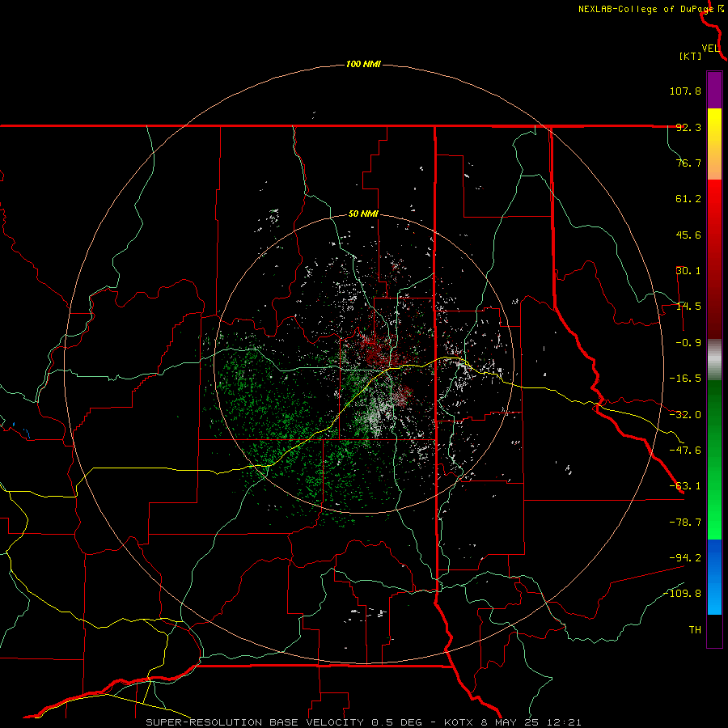Click the 8 MAY 25 12:21 timestamp
The height and width of the screenshot is (728, 728).
point(530,722)
